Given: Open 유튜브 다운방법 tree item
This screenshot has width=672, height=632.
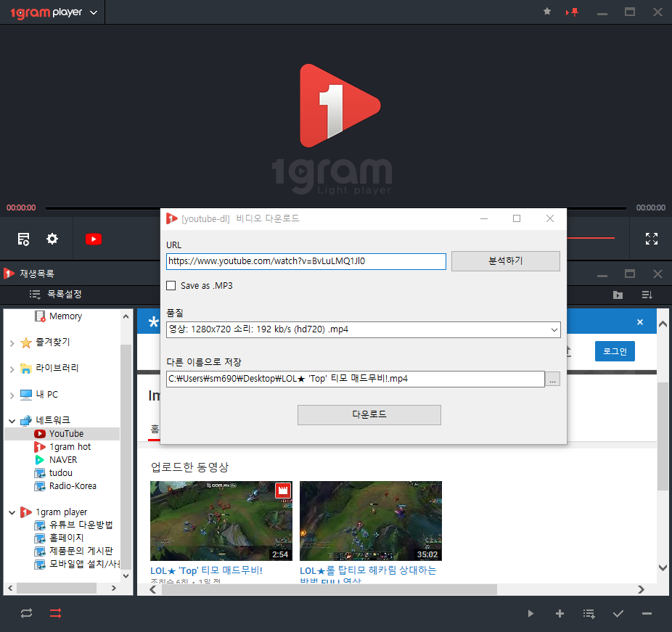Looking at the screenshot, I should coord(81,525).
